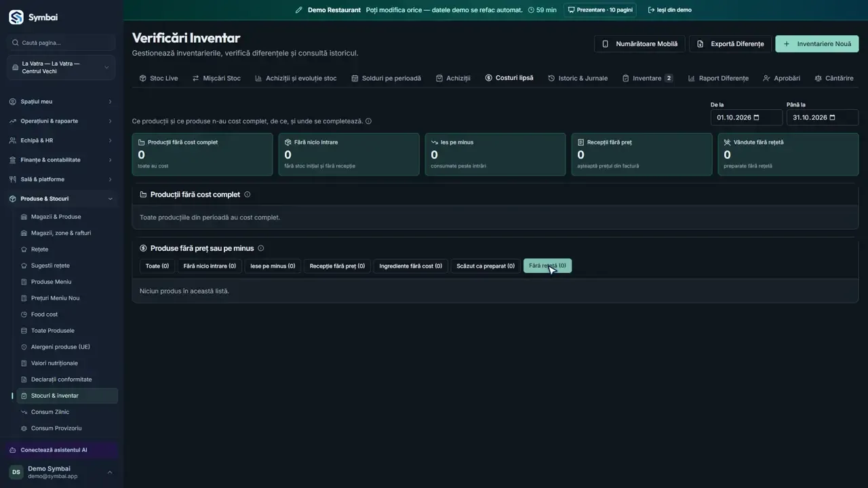
Task: Click the Sugestii rețete sidebar icon
Action: pyautogui.click(x=24, y=266)
